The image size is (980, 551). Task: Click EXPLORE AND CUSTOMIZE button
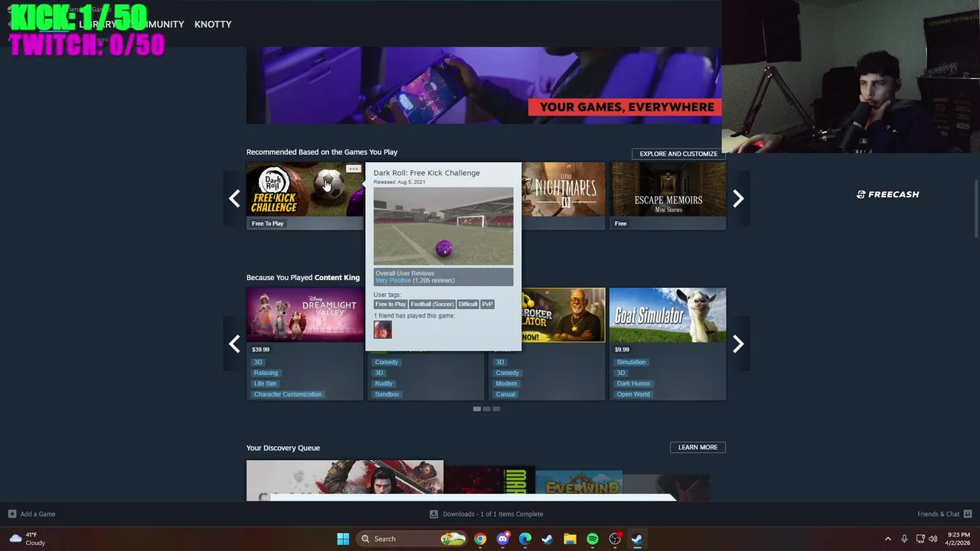click(678, 154)
